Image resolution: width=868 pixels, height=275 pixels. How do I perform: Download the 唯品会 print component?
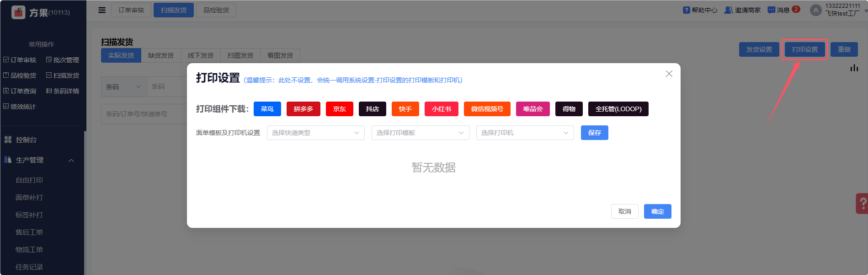pyautogui.click(x=533, y=109)
